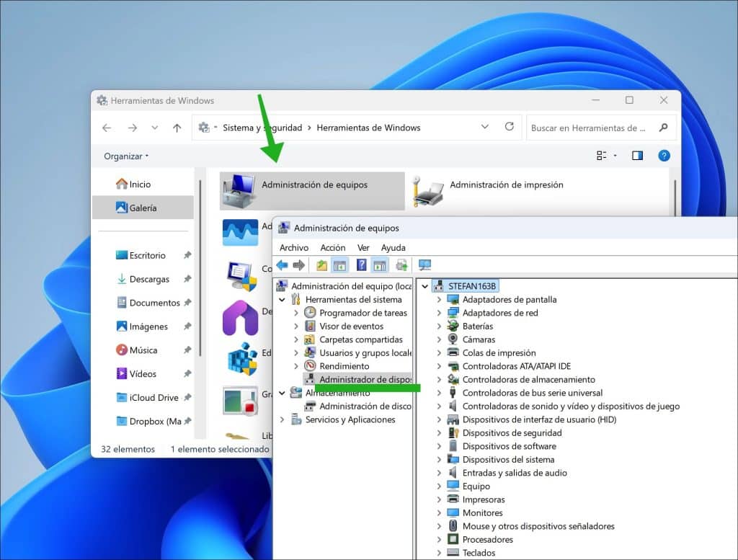
Task: Click the blue back arrow in Administración de equipos toolbar
Action: (x=282, y=265)
